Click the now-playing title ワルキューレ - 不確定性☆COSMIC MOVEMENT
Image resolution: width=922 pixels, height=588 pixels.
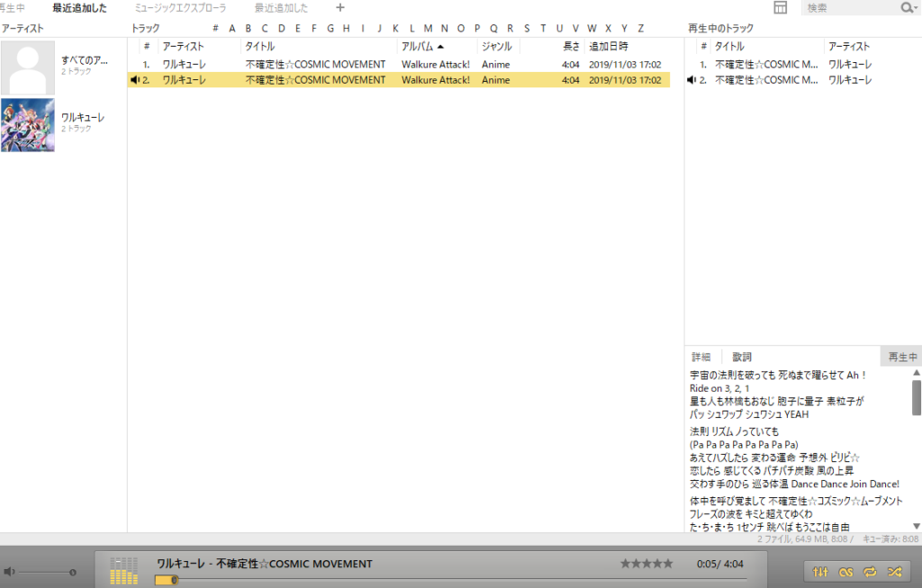point(265,564)
